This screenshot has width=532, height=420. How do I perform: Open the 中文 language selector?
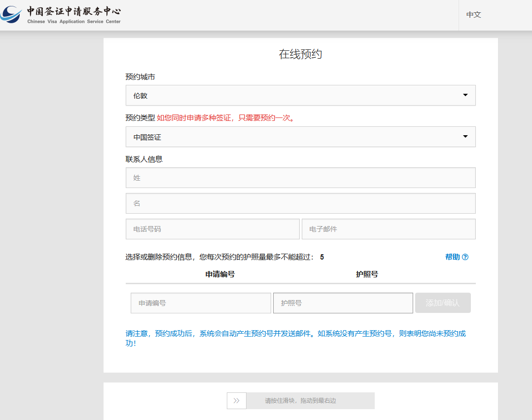(x=474, y=15)
